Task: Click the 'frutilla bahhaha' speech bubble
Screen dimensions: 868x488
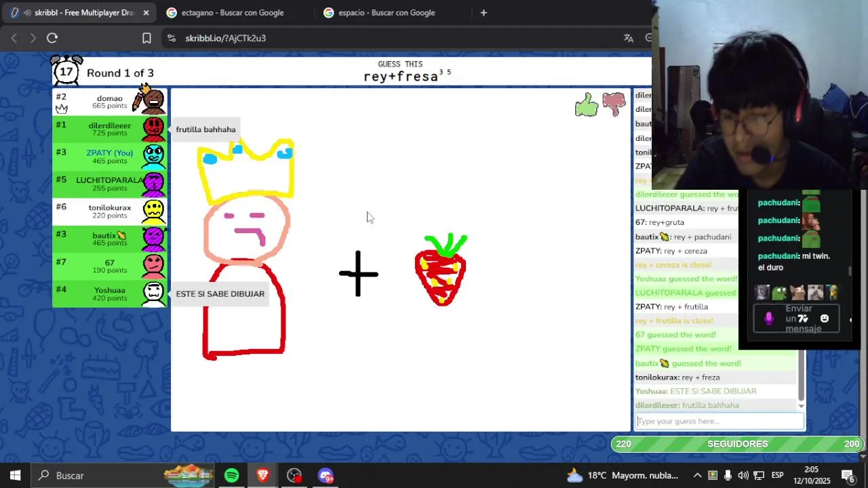Action: [205, 129]
